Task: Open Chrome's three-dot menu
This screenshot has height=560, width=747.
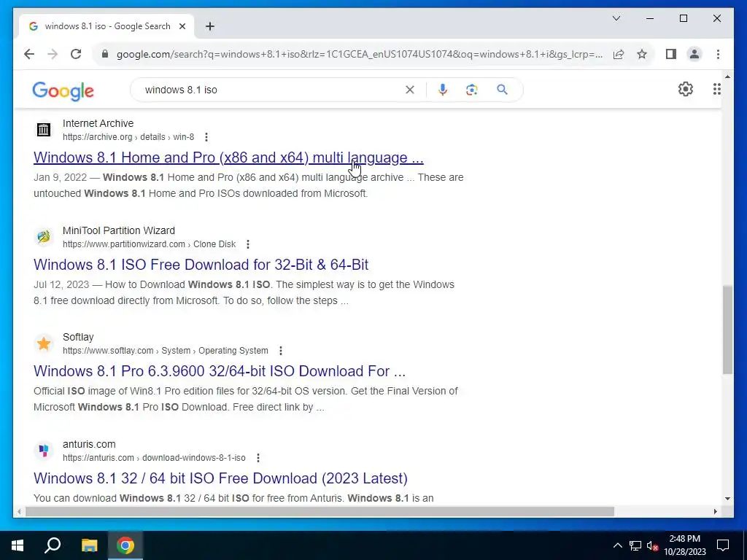Action: [x=718, y=54]
